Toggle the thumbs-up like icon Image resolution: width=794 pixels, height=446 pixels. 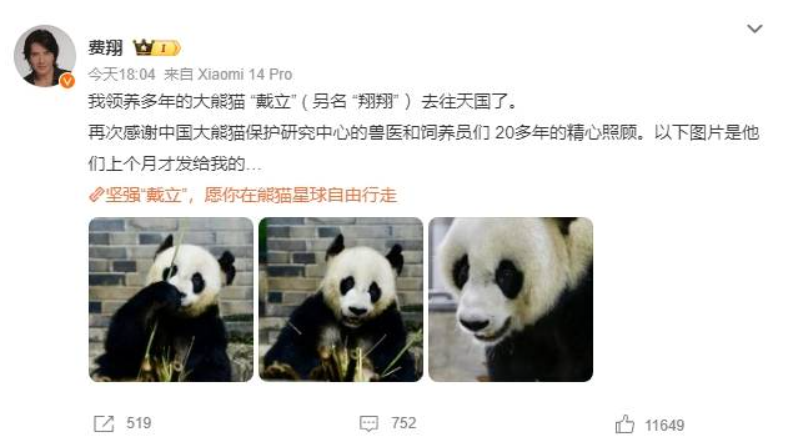pos(625,424)
